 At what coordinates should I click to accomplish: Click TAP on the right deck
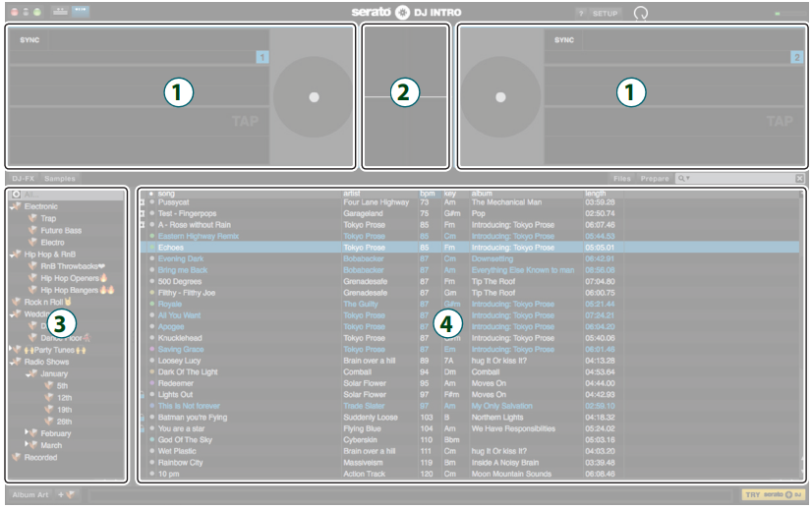click(x=780, y=121)
